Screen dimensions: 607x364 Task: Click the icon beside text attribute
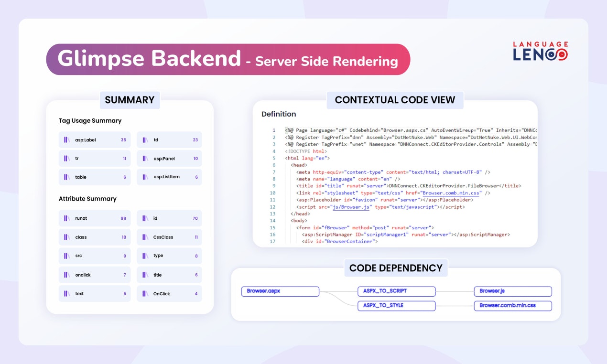tap(67, 294)
